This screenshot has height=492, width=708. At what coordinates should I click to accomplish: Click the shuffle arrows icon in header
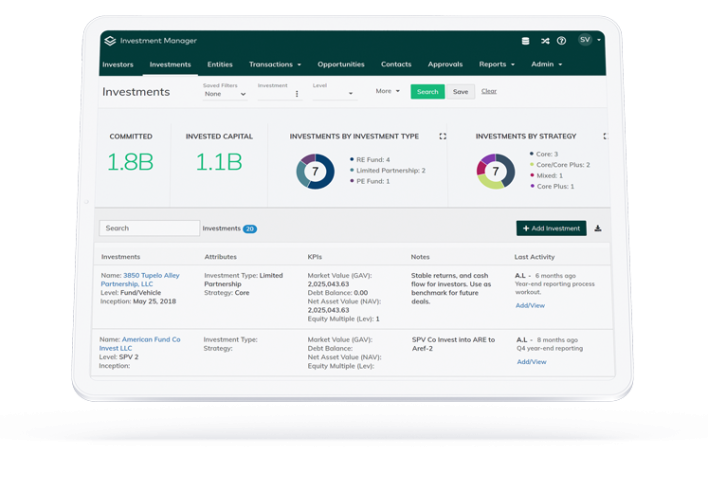[545, 41]
